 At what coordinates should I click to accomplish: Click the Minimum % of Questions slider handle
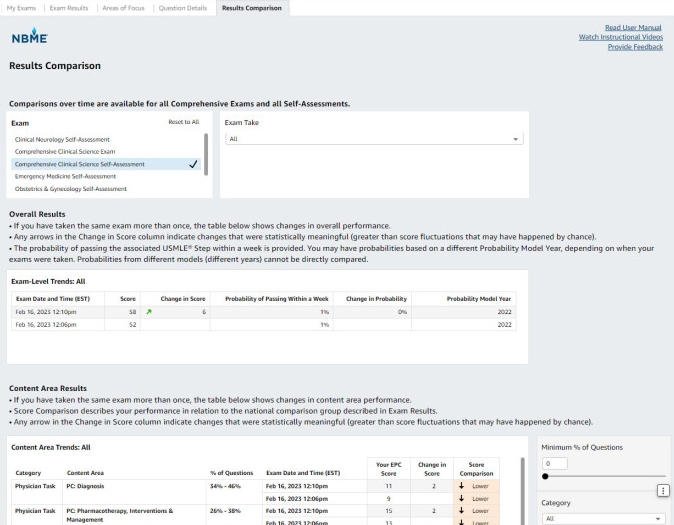point(545,476)
